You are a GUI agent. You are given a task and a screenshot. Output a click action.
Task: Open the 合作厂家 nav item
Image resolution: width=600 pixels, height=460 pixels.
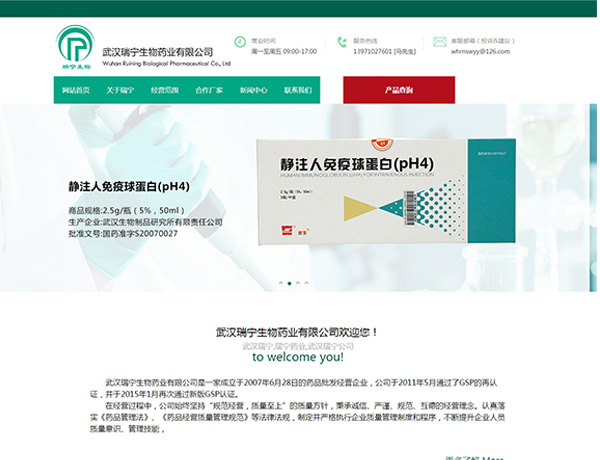[x=209, y=90]
